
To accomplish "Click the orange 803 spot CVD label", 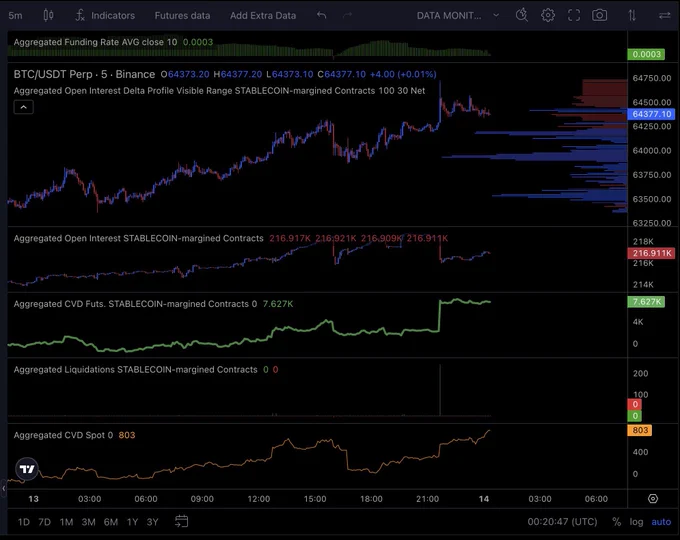I will point(640,430).
